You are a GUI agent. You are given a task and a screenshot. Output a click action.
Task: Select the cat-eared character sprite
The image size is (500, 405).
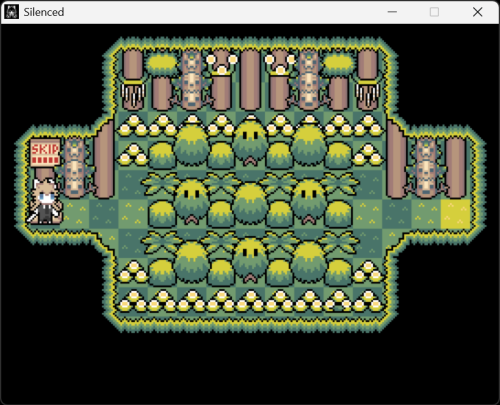tap(45, 201)
